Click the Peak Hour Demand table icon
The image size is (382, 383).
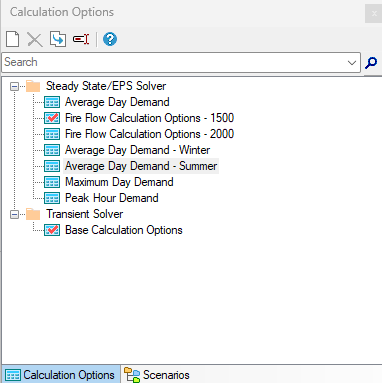[x=52, y=198]
